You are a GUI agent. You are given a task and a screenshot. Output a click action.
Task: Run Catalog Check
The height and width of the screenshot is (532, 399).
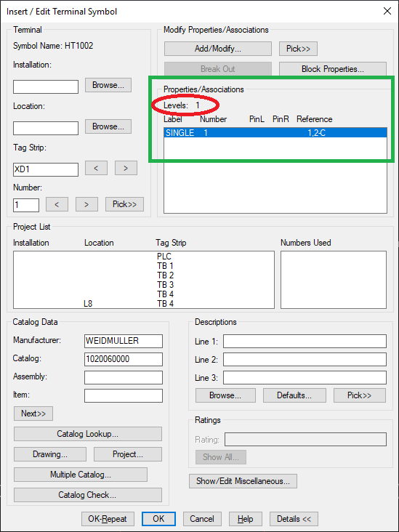87,495
